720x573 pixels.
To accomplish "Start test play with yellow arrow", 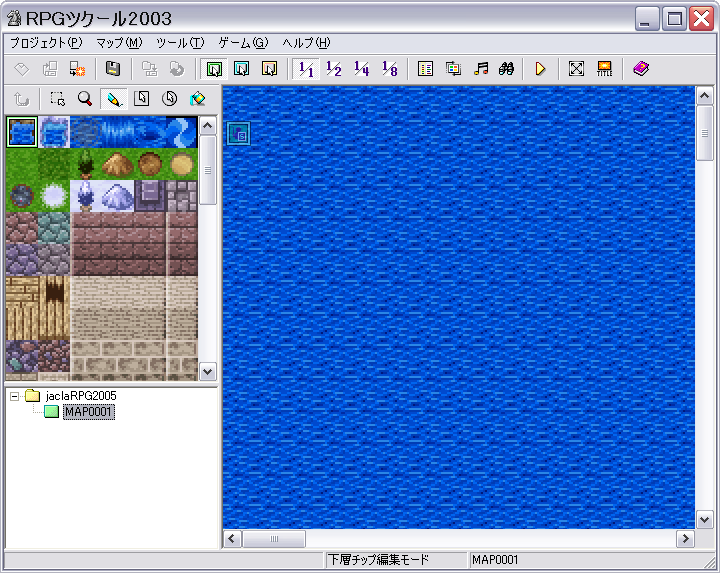I will point(540,69).
